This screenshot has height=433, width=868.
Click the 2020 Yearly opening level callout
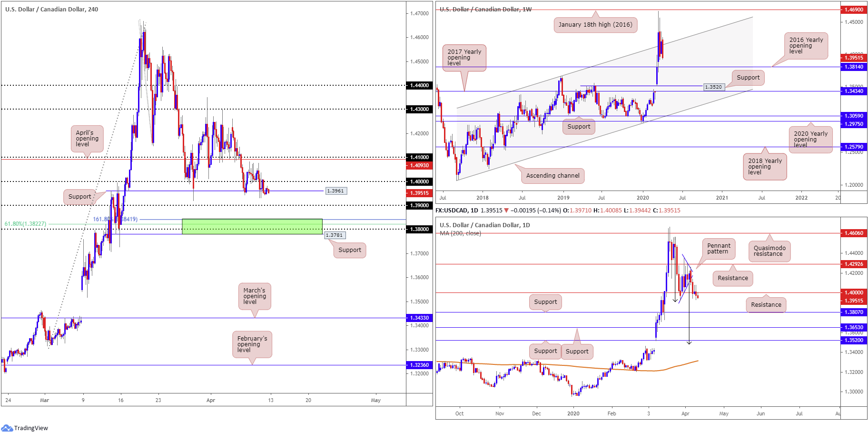coord(811,140)
